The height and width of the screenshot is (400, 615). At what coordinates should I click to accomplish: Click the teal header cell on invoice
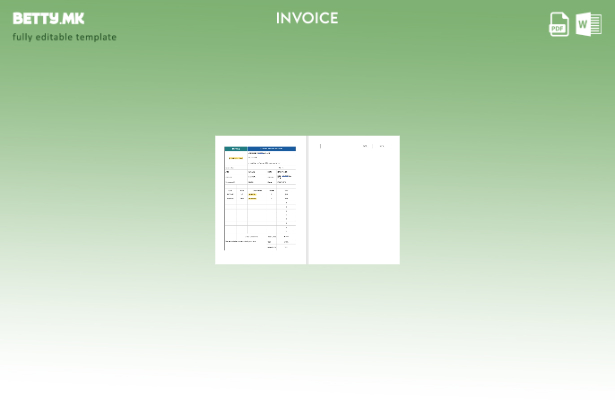coord(236,148)
